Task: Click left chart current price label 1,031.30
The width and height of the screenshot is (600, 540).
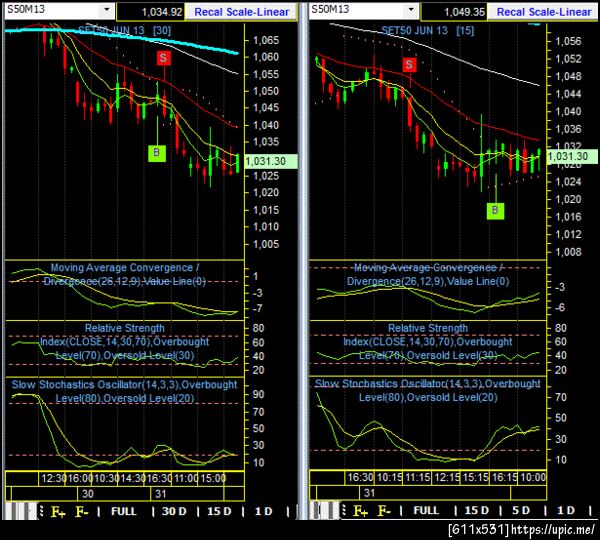Action: [x=271, y=161]
